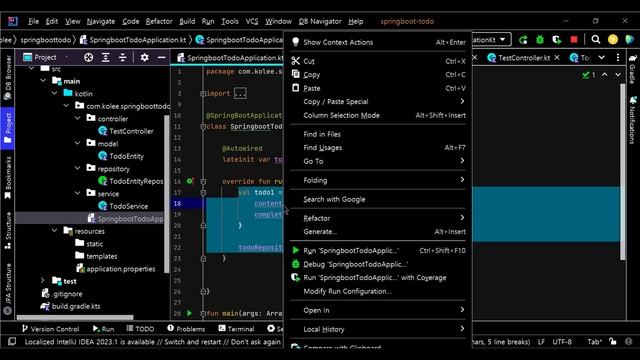640x360 pixels.
Task: Expand all nodes in Project panel
Action: (105, 58)
